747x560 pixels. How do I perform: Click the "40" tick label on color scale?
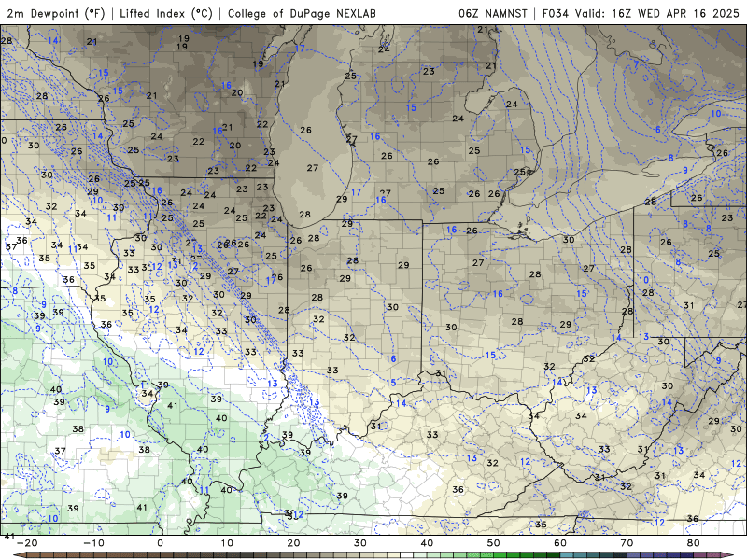427,543
